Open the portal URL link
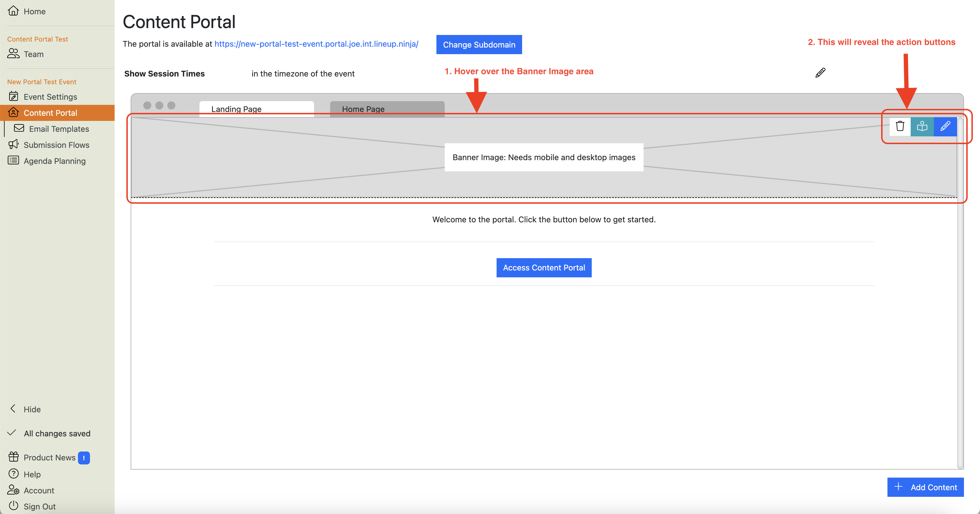Image resolution: width=980 pixels, height=514 pixels. point(316,44)
